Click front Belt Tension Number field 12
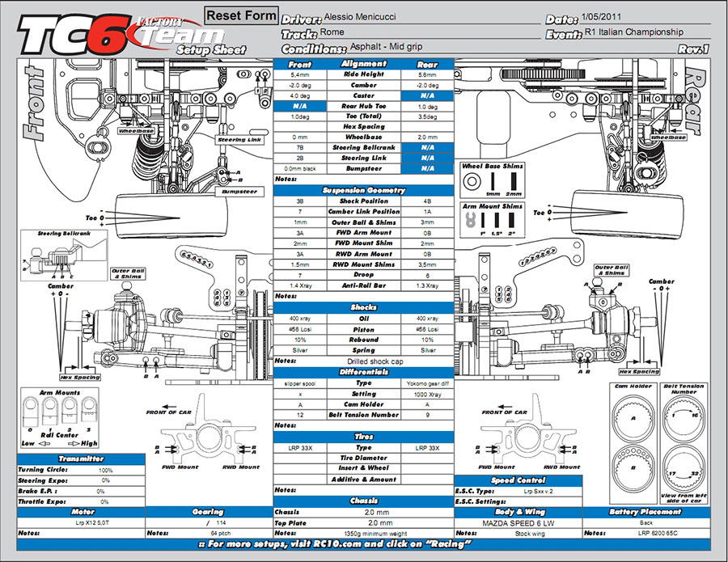The height and width of the screenshot is (562, 728). click(x=300, y=416)
